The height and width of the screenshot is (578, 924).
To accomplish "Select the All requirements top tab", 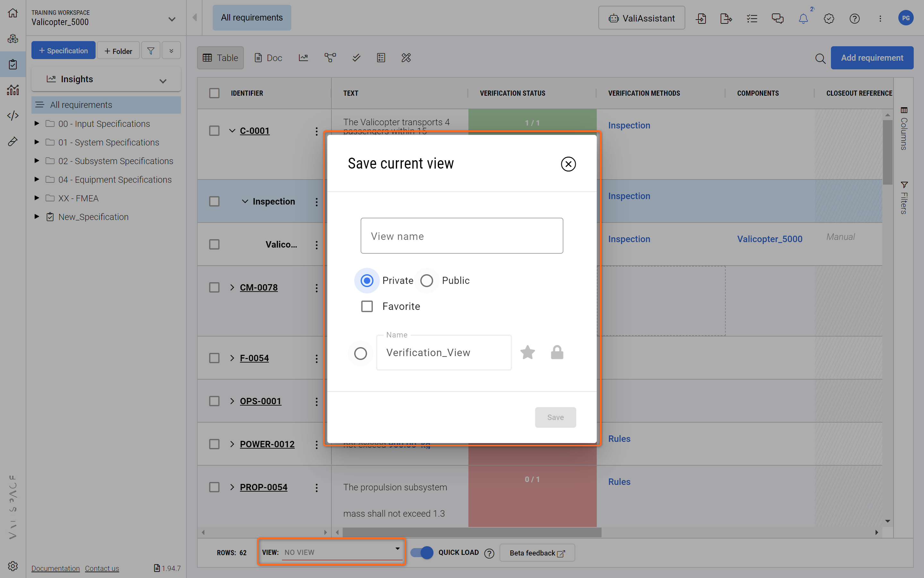I will tap(252, 18).
